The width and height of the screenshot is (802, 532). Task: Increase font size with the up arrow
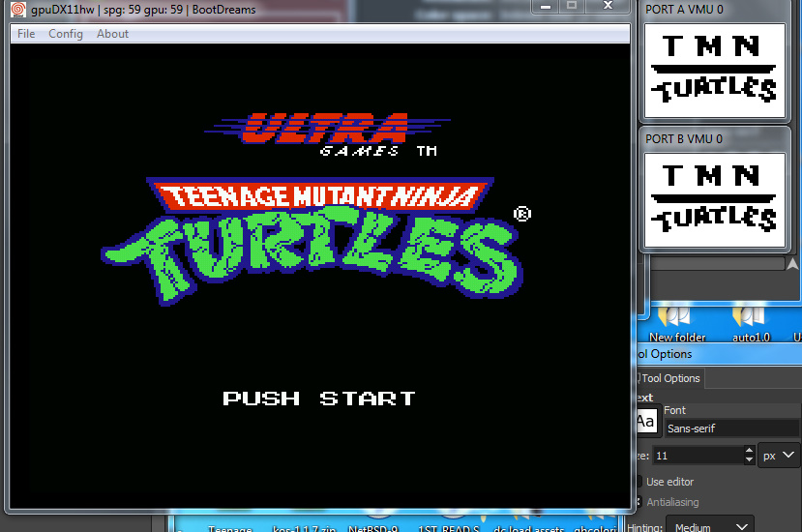tap(750, 451)
